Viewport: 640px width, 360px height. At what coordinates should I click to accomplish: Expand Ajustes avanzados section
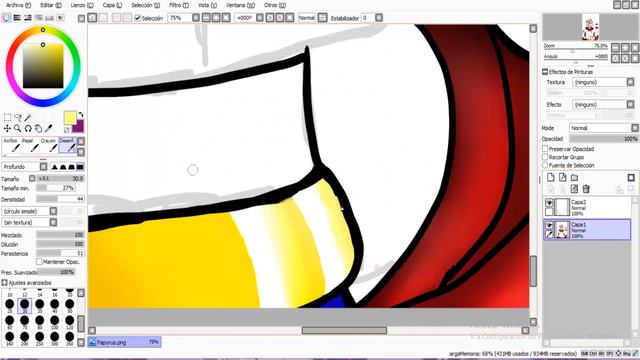click(x=4, y=282)
